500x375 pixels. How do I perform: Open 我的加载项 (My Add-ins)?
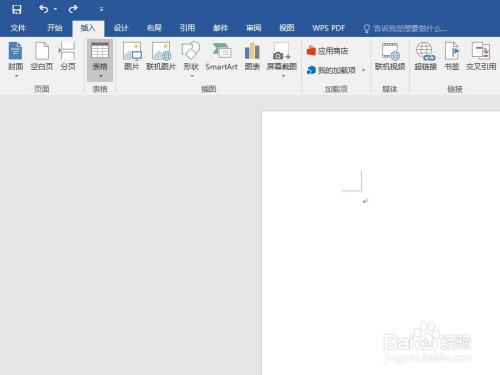[331, 70]
